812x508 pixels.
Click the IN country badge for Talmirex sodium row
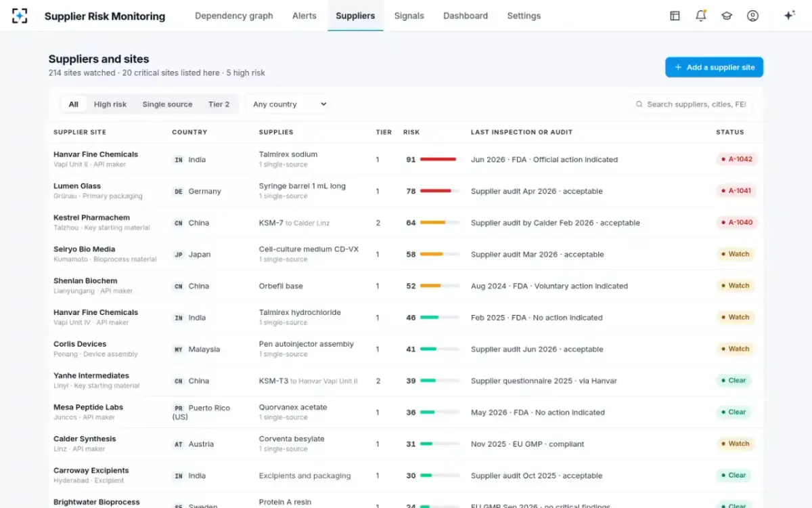point(179,160)
